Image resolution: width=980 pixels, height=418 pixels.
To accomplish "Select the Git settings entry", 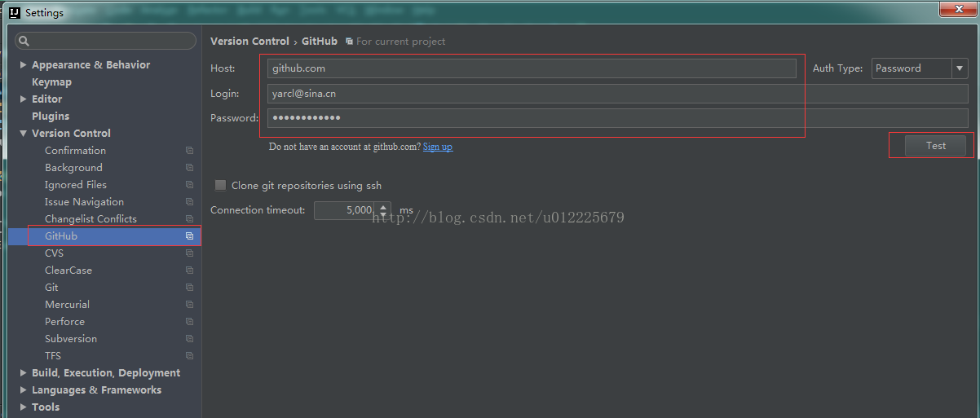I will tap(51, 288).
